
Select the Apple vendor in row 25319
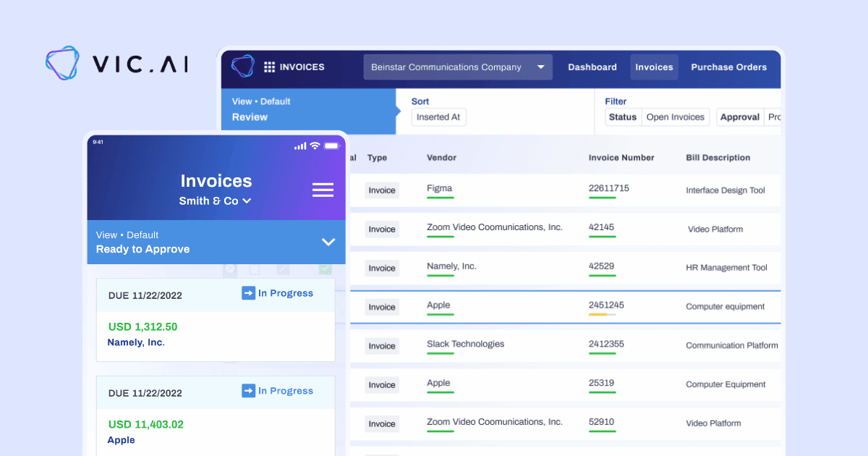pos(438,383)
